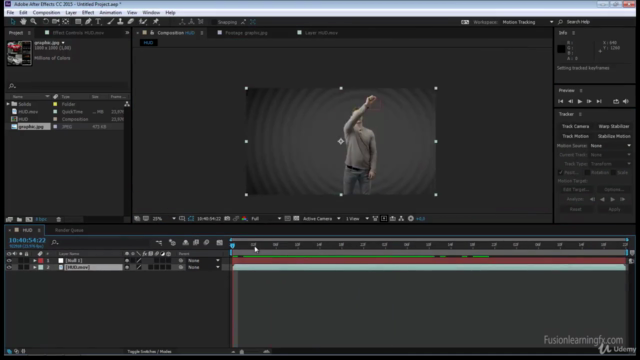Select the Rotation tool
Image resolution: width=640 pixels, height=360 pixels.
[x=45, y=22]
